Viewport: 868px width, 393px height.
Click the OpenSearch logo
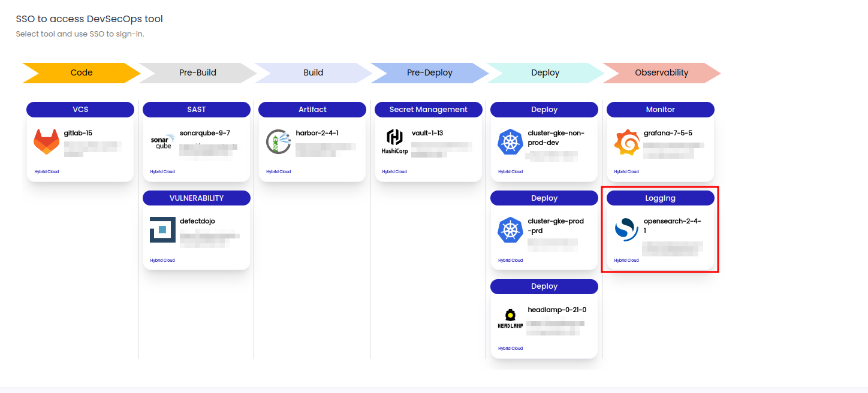click(626, 230)
